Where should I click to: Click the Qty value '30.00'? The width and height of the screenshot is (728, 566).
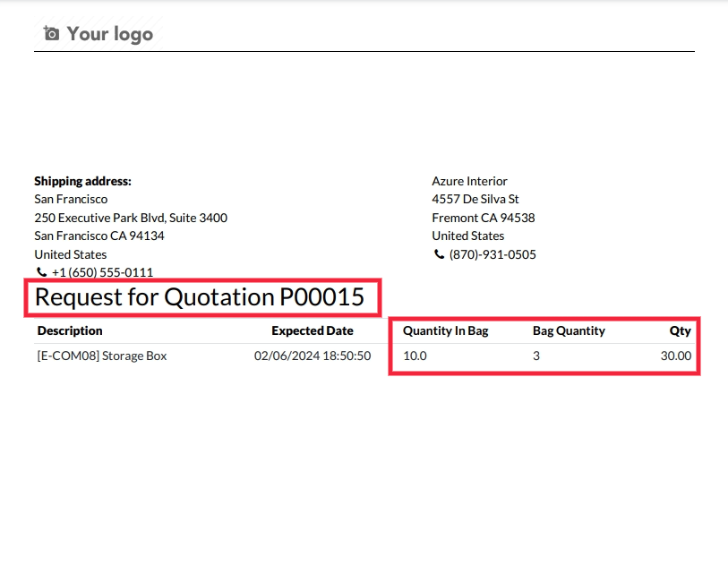(676, 356)
